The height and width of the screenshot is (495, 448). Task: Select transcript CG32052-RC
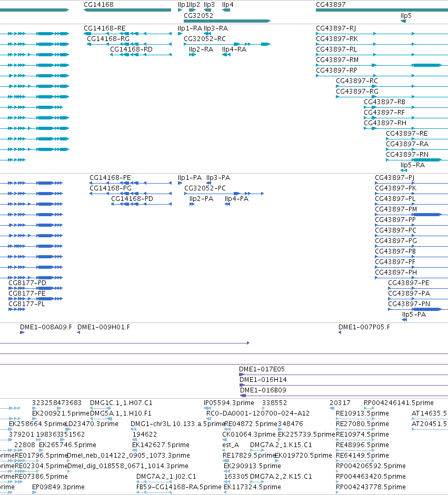[227, 44]
